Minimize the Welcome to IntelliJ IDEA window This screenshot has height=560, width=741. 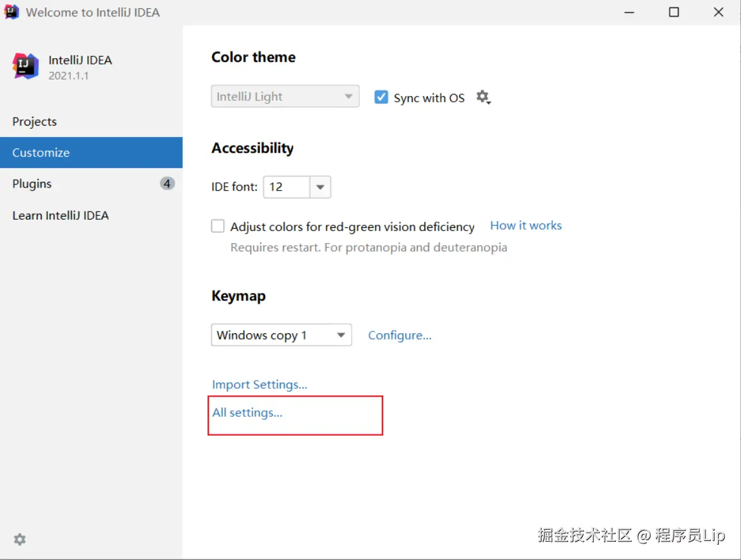tap(629, 12)
